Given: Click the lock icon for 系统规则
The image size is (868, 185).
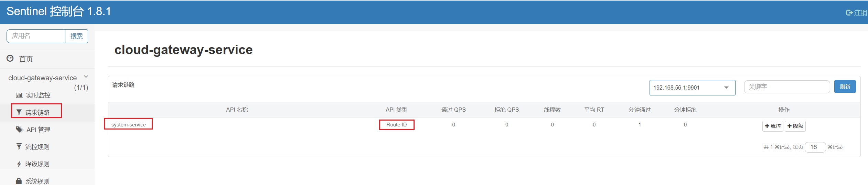Looking at the screenshot, I should (19, 181).
